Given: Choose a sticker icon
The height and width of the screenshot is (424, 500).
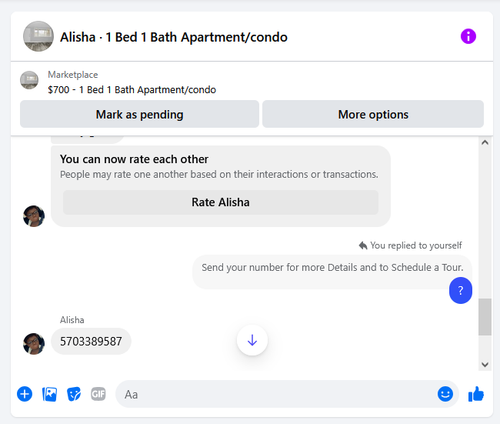Looking at the screenshot, I should point(74,394).
